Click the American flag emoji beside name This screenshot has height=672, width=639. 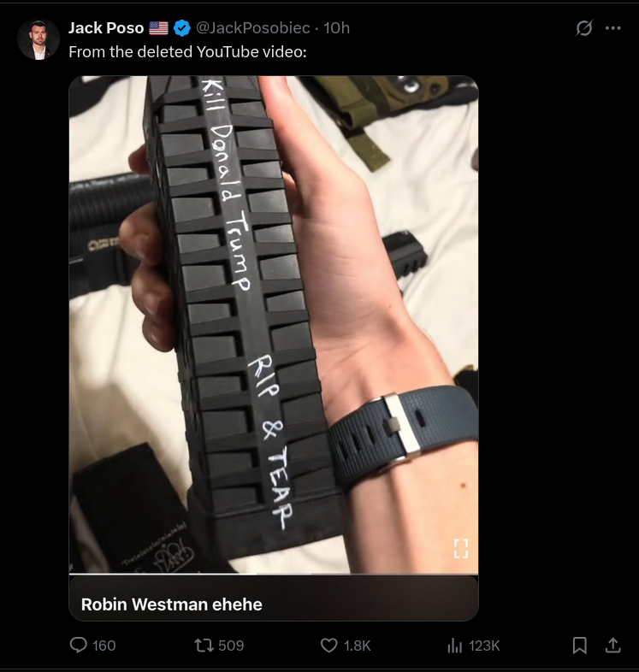click(158, 28)
